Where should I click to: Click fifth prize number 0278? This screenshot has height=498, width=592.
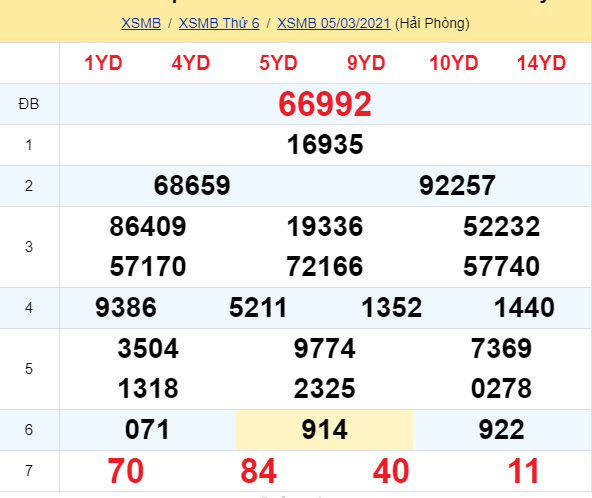point(502,389)
